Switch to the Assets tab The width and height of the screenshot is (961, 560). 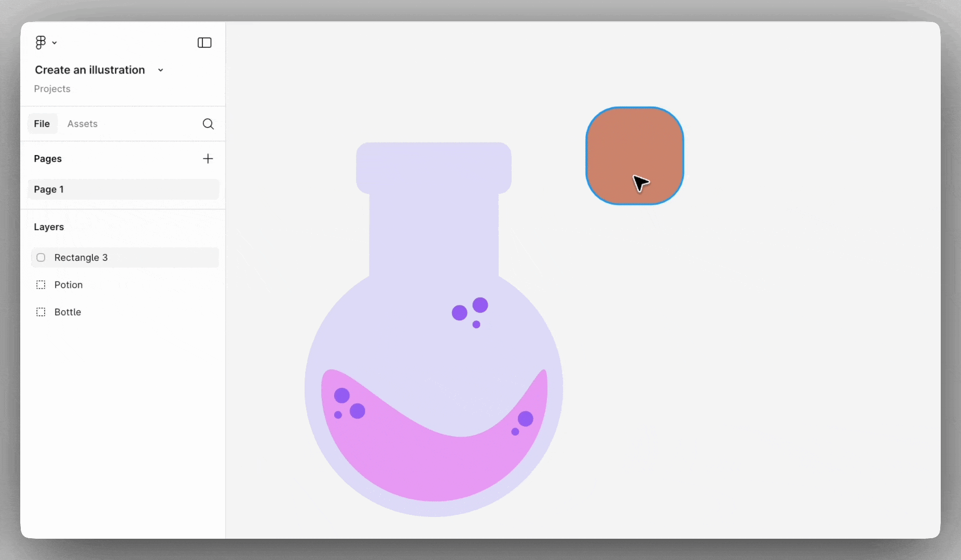83,124
